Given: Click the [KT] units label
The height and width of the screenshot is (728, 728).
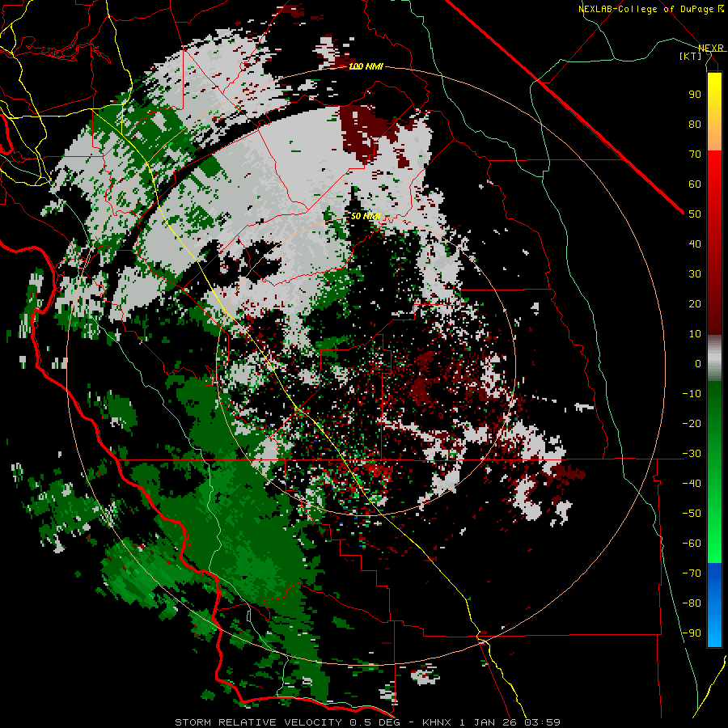Looking at the screenshot, I should tap(690, 56).
